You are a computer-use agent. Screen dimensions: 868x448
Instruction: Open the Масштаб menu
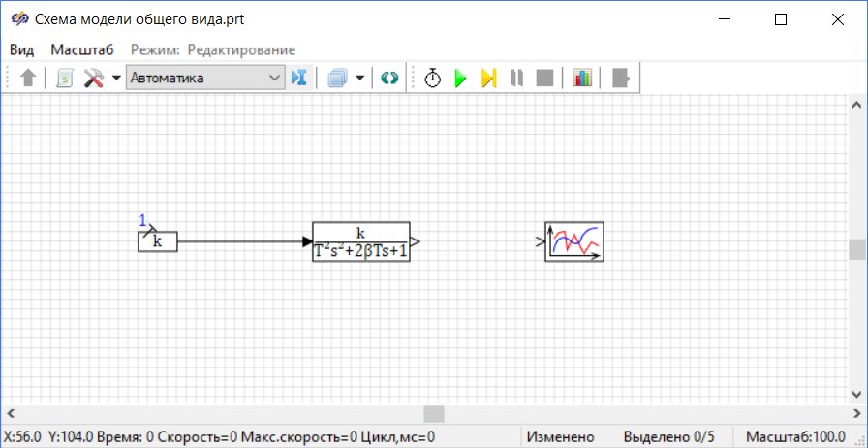click(x=82, y=49)
